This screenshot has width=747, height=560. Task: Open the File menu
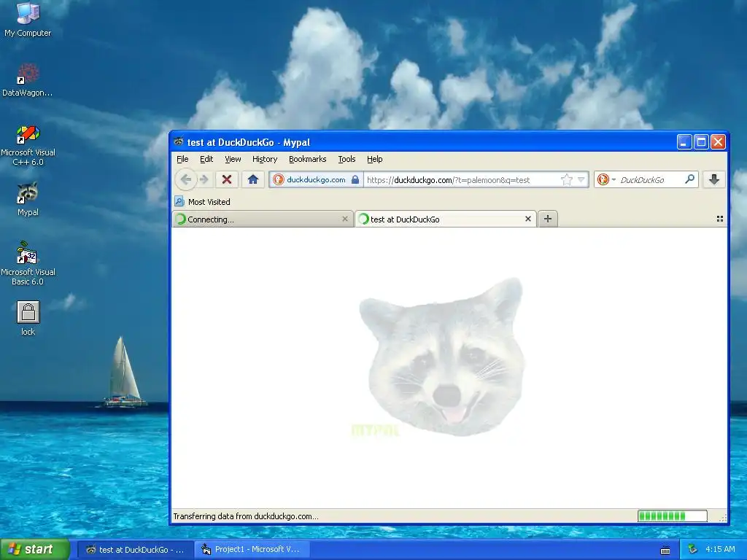[182, 159]
